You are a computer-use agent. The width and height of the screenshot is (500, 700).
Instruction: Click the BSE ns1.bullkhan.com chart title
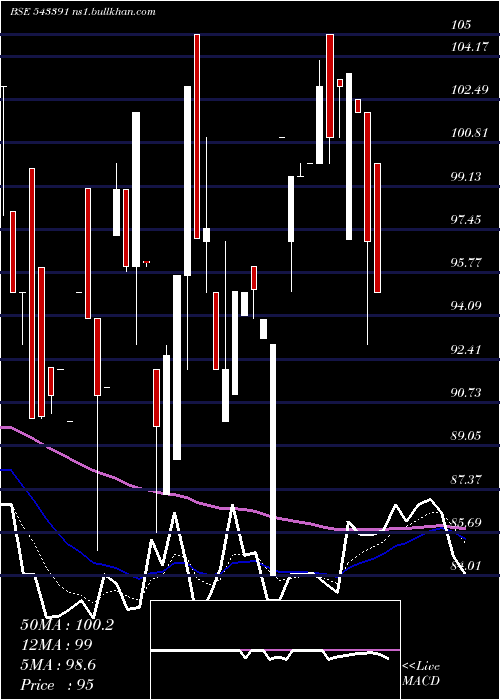click(x=83, y=12)
